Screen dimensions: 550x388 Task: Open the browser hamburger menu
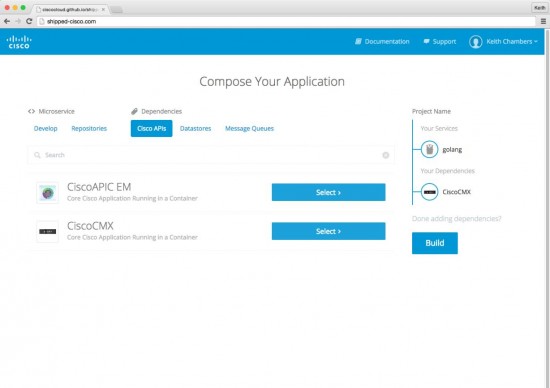point(543,21)
